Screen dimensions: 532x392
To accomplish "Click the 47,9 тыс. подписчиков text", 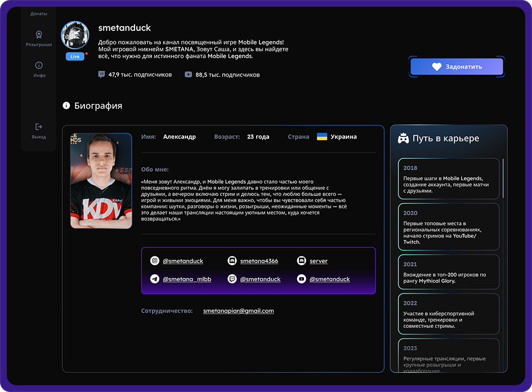I will click(140, 74).
